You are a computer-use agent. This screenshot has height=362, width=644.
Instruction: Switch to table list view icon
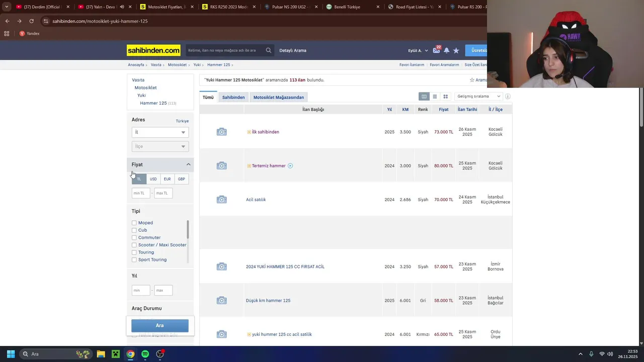coord(424,97)
